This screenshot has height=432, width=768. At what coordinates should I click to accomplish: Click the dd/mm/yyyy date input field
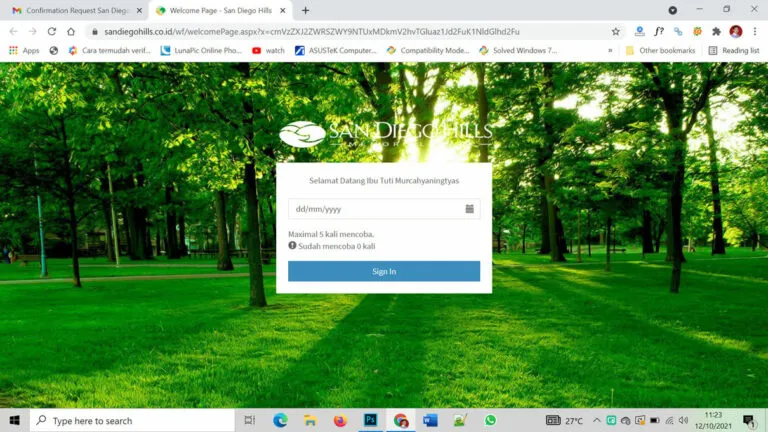point(374,209)
